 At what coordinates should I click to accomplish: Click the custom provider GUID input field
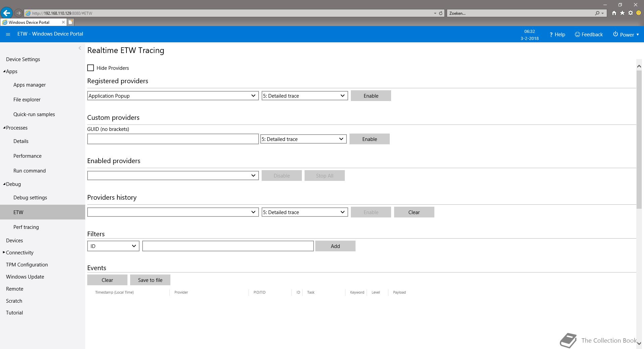click(173, 139)
